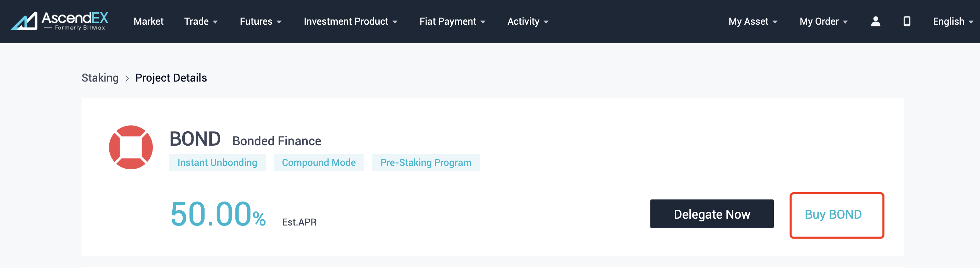Open the user account profile icon
This screenshot has width=980, height=268.
point(875,21)
